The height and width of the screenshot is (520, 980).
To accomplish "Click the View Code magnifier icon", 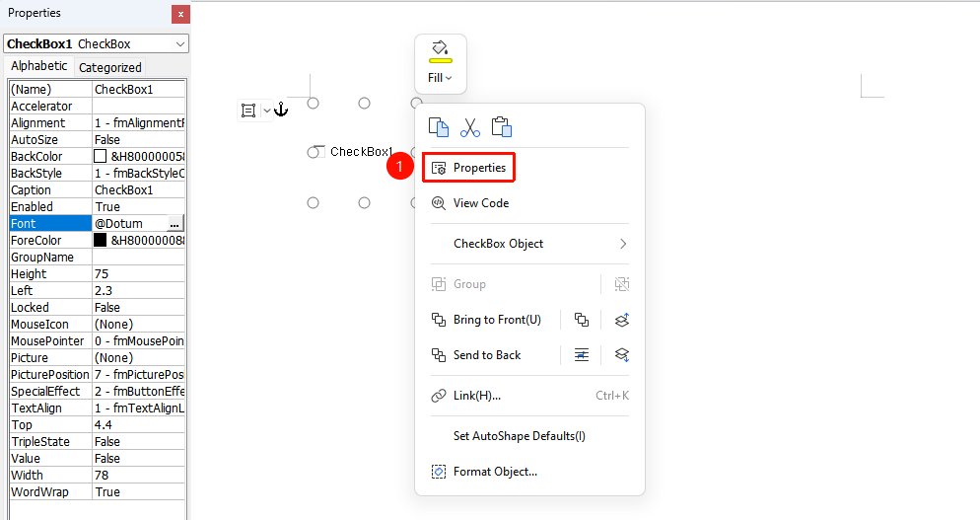I will [x=439, y=202].
